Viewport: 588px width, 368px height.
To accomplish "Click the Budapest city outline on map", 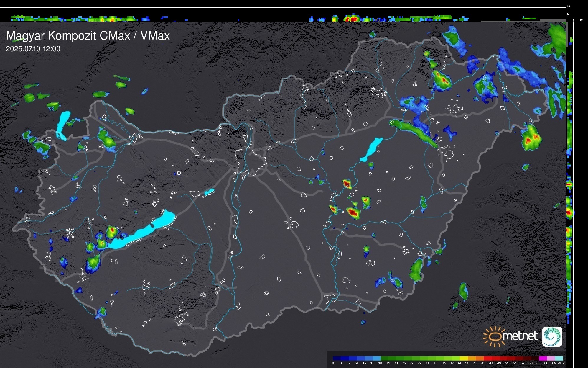I will tap(251, 161).
